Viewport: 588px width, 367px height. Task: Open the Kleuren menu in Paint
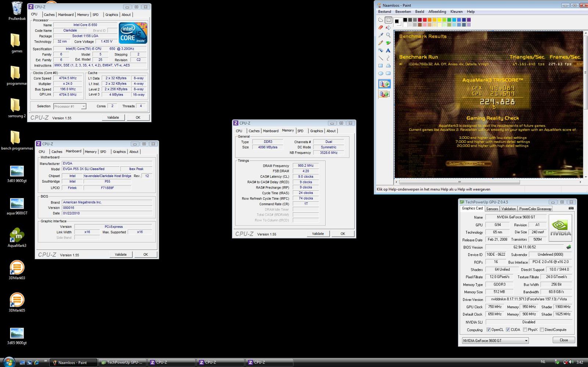click(x=456, y=11)
